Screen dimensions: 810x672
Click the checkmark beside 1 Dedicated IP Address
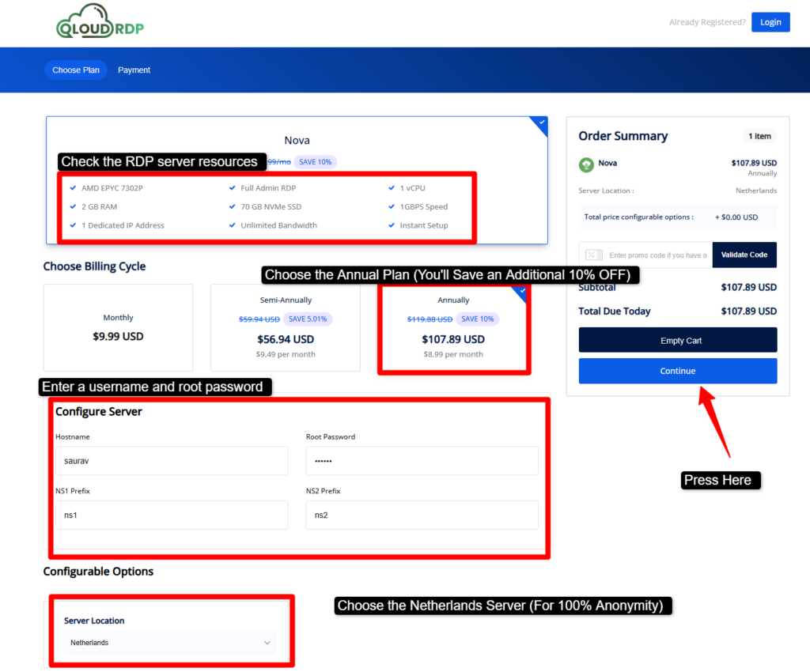[x=73, y=225]
